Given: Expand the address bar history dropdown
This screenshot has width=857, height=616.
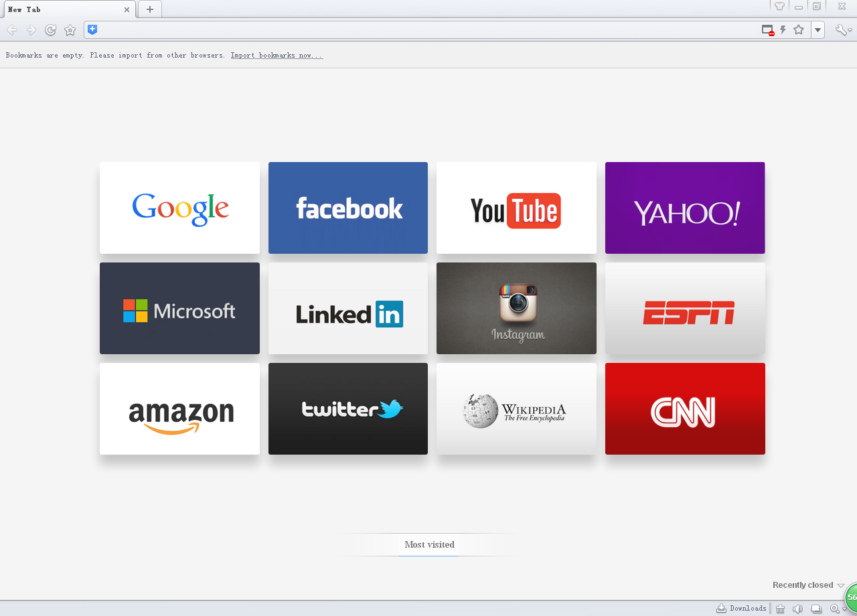Looking at the screenshot, I should [x=817, y=30].
